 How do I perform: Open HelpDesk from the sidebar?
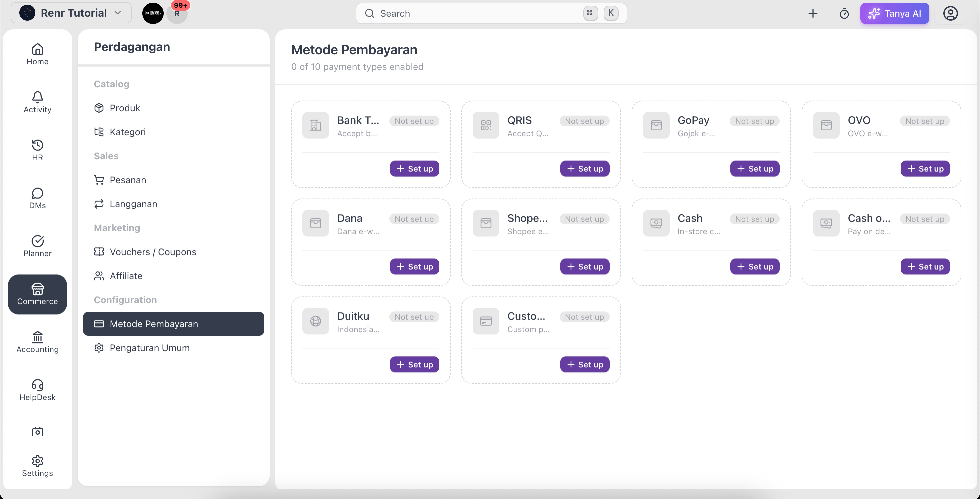click(37, 390)
